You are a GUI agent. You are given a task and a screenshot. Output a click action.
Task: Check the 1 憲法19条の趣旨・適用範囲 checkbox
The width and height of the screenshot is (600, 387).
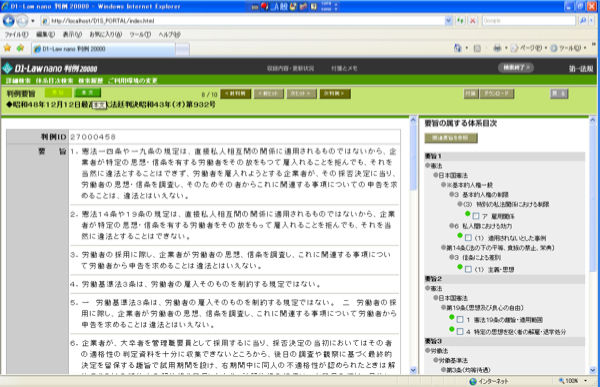[x=460, y=320]
